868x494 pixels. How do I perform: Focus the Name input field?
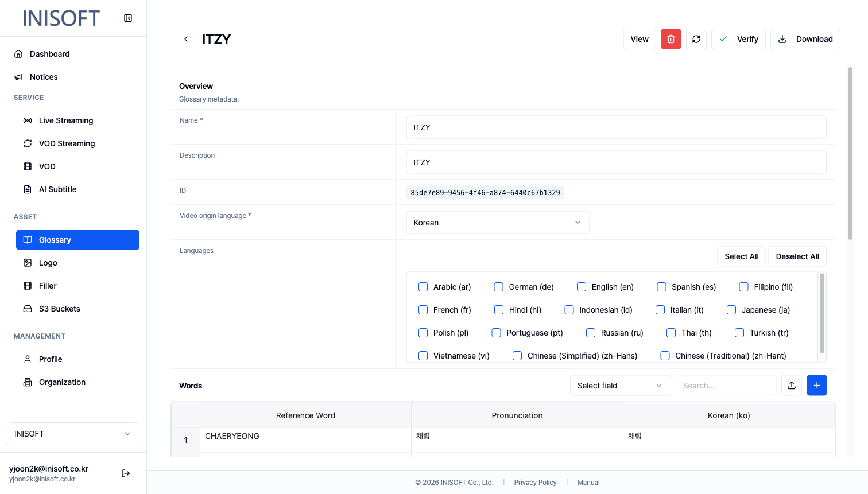point(617,127)
